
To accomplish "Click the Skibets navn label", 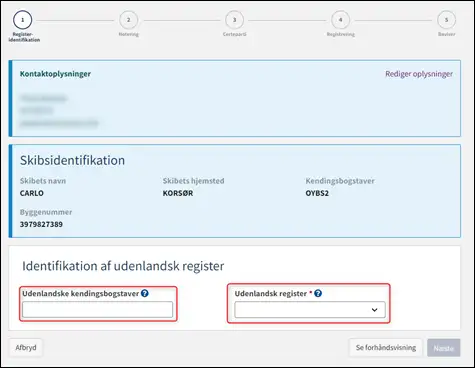I will (43, 181).
